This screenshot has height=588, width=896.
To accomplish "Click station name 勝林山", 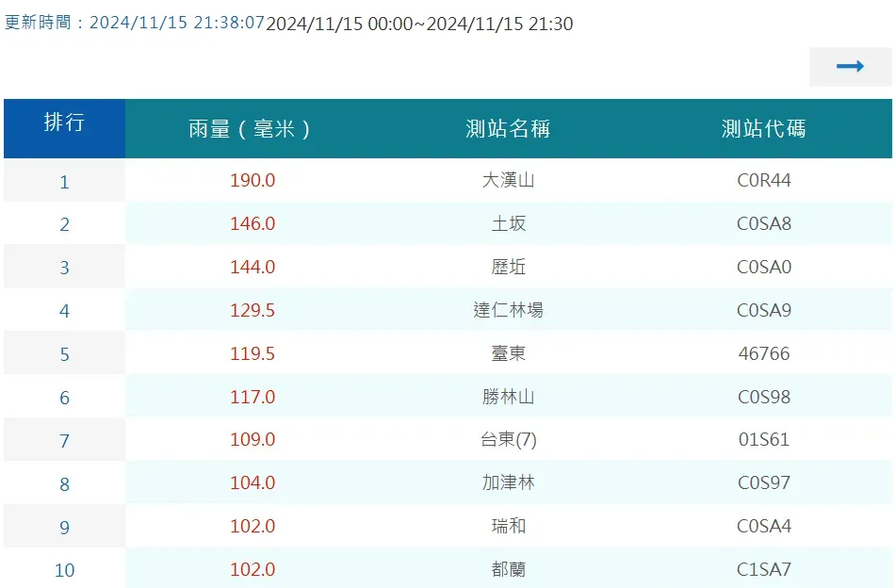I will (508, 397).
